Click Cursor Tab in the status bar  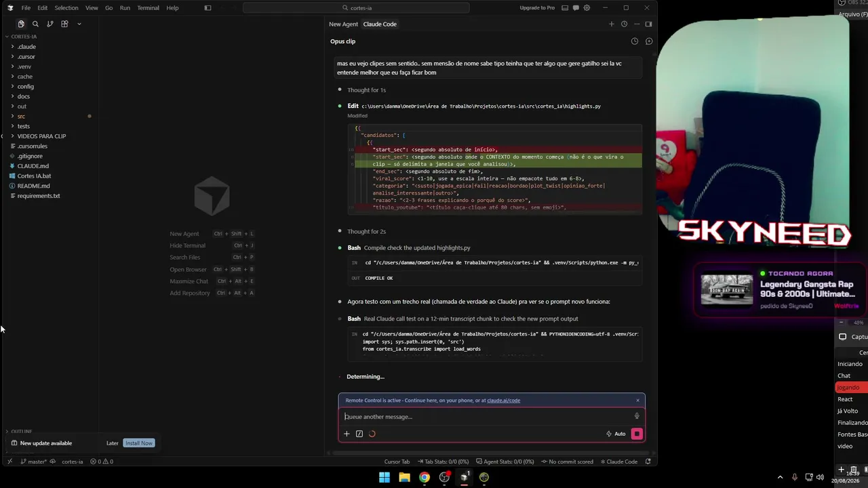[397, 462]
